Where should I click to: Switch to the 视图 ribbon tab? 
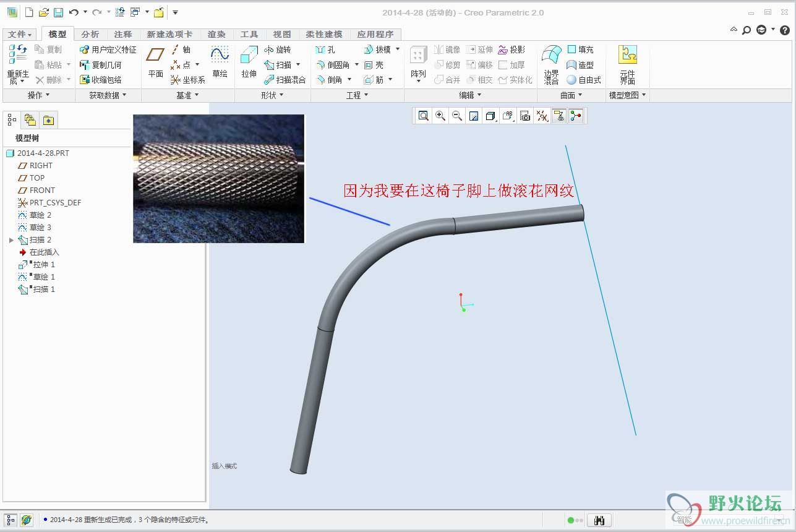[282, 35]
